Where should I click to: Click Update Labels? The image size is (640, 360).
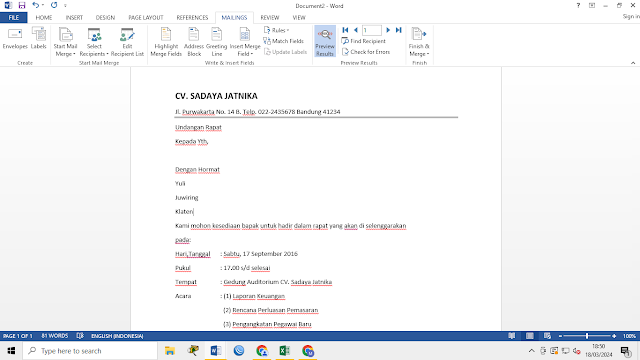285,52
